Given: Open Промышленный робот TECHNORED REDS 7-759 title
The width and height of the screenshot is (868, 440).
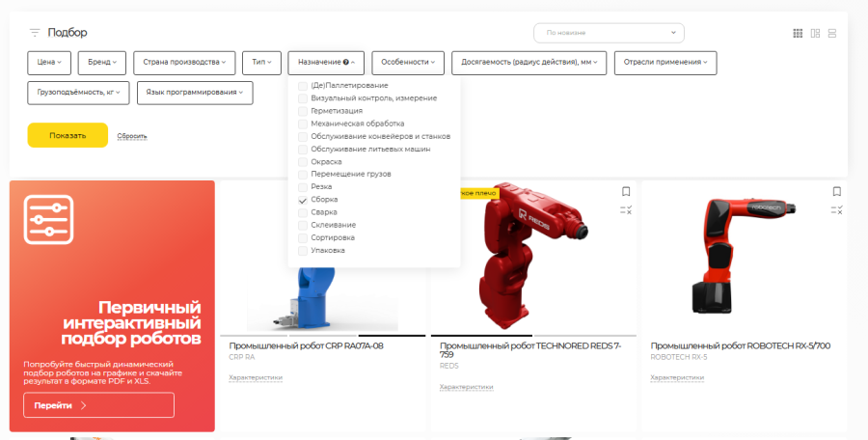Looking at the screenshot, I should point(530,350).
